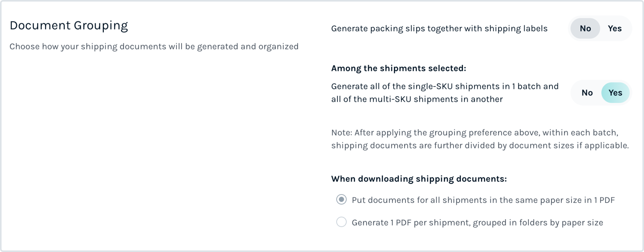Select No for packing slips with labels
The width and height of the screenshot is (644, 252).
coord(585,28)
